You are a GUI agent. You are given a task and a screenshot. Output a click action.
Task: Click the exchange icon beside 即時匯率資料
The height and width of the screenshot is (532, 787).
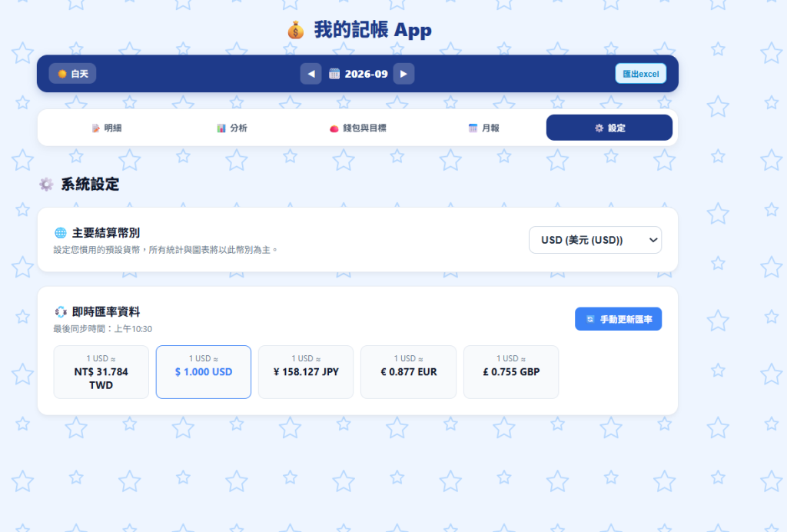(60, 311)
